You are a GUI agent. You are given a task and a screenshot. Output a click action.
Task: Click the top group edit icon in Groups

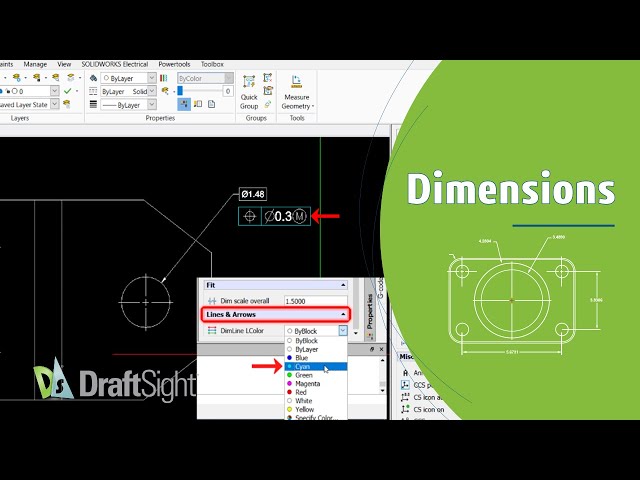click(268, 78)
